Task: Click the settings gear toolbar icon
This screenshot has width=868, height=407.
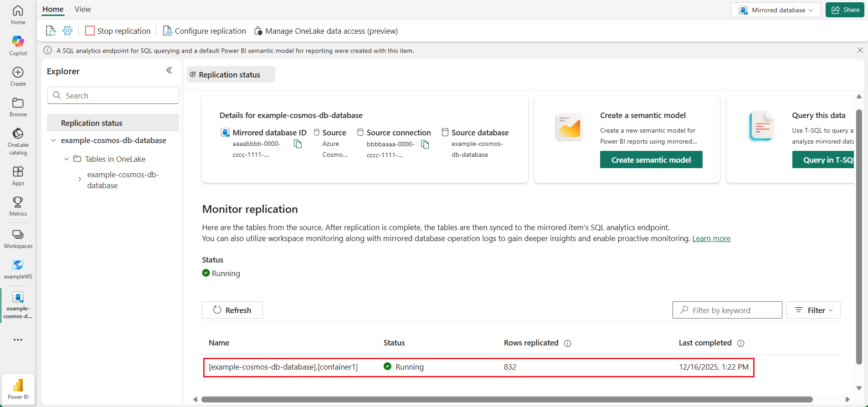Action: tap(67, 31)
